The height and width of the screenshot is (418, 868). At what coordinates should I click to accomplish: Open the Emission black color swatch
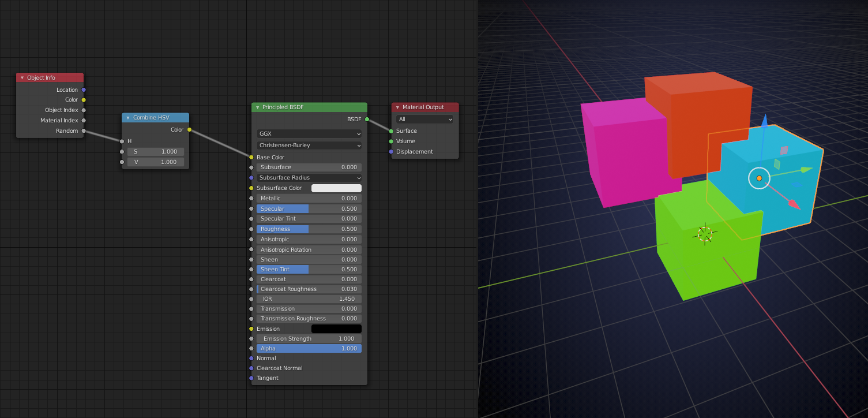(x=336, y=329)
